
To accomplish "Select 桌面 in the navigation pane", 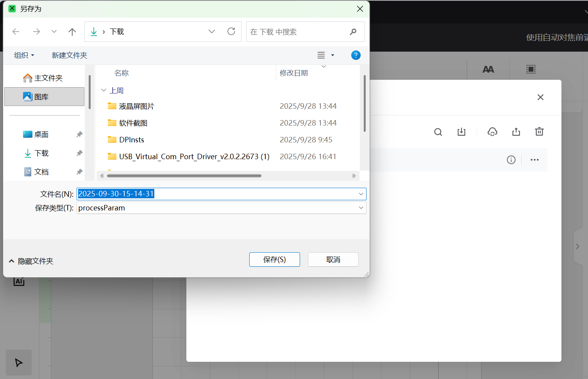I will tap(41, 135).
